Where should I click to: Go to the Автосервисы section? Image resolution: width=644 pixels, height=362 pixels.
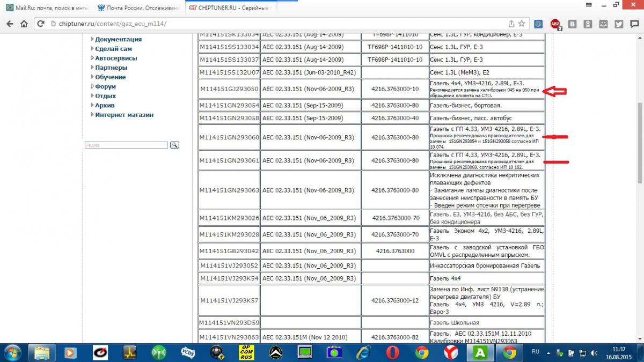(116, 58)
